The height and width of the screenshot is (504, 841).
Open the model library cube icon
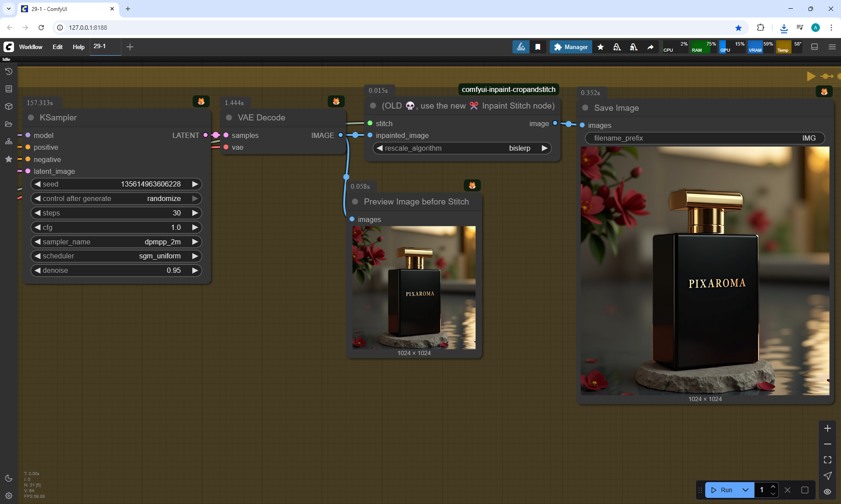point(9,106)
